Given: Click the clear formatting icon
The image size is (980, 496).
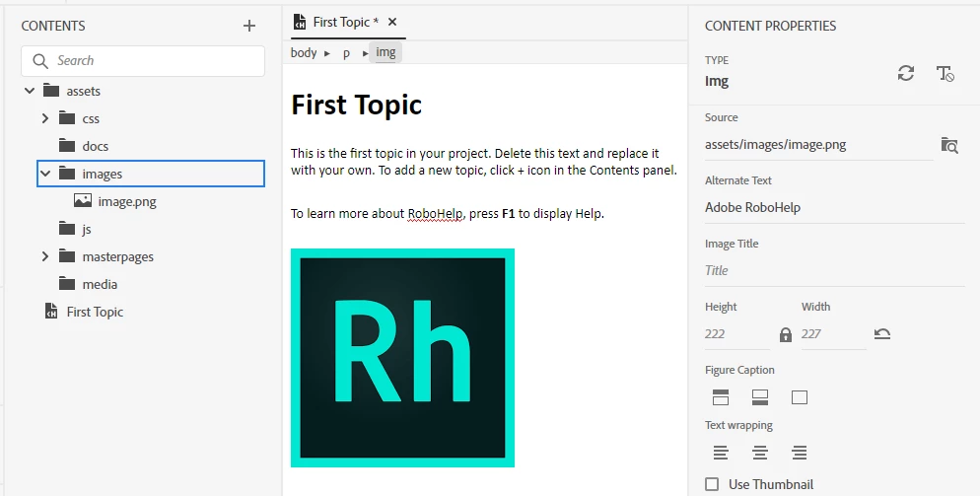Looking at the screenshot, I should pyautogui.click(x=945, y=73).
